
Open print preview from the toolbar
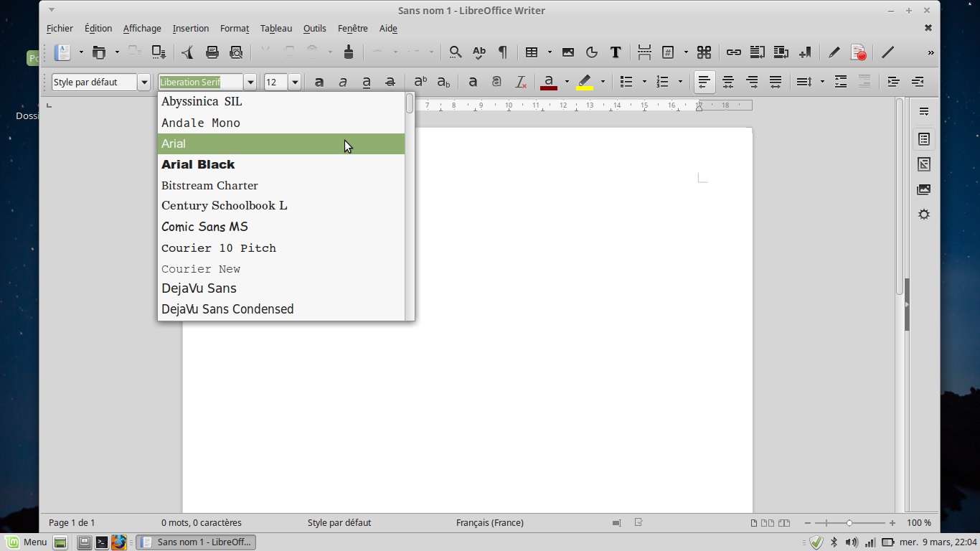[236, 52]
